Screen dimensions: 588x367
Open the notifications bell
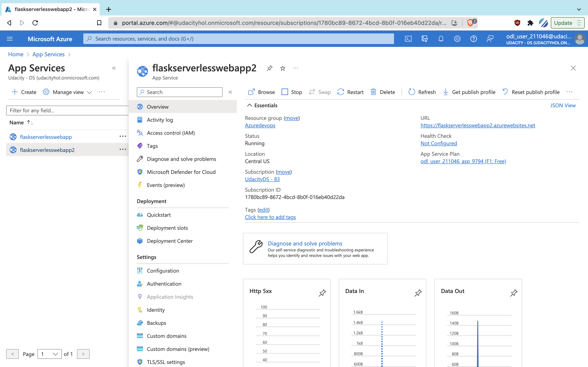(x=441, y=39)
